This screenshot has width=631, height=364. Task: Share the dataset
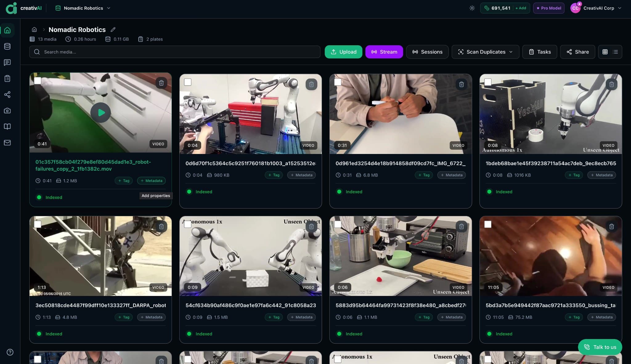click(x=577, y=52)
